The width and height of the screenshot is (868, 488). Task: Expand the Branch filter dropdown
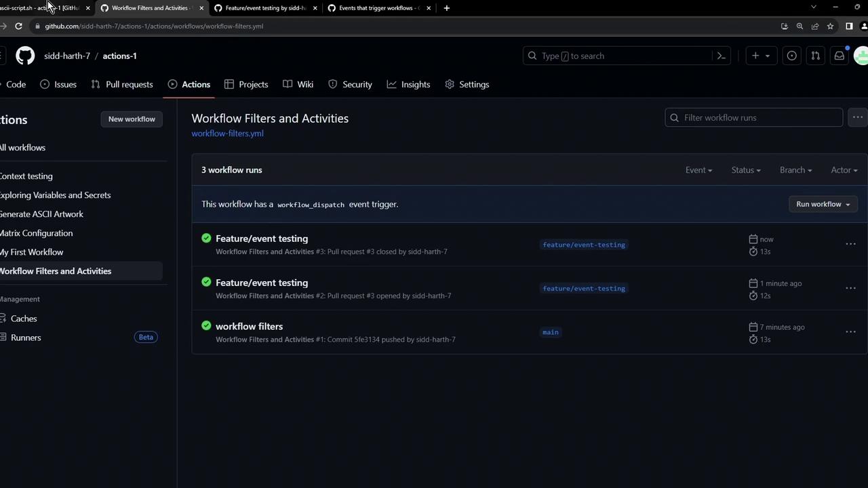(795, 170)
